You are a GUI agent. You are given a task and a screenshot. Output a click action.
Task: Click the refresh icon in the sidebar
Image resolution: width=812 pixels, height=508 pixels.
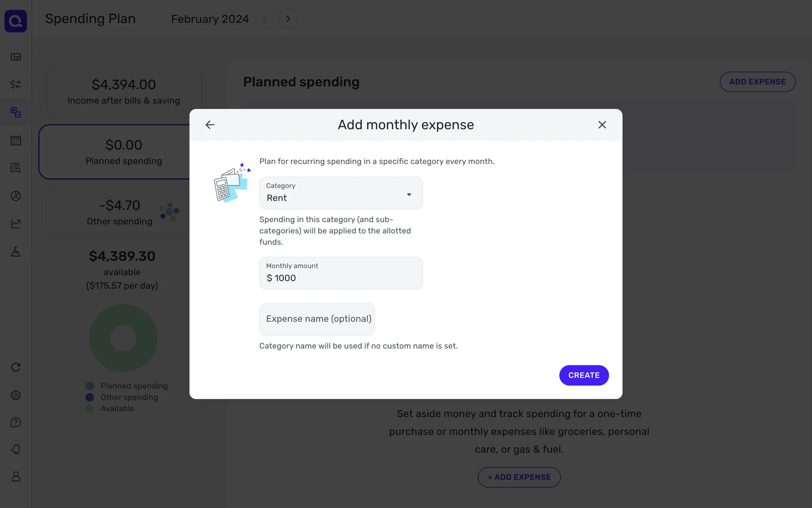coord(16,367)
